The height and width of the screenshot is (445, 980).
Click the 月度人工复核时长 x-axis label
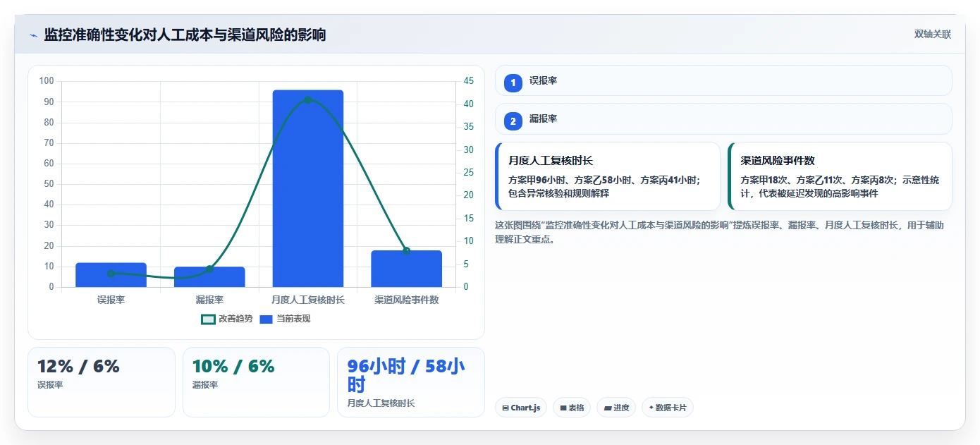(308, 300)
